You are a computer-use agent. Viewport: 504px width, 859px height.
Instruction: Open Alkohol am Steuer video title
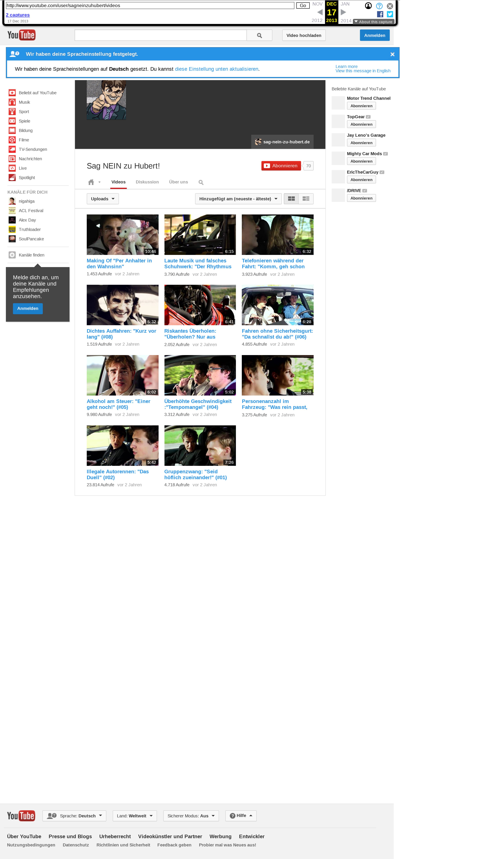pyautogui.click(x=119, y=404)
